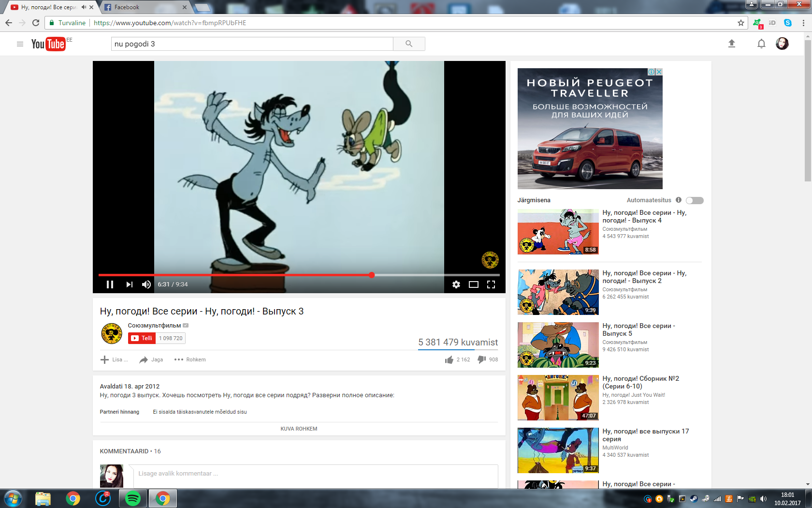Click 'Hy, погоди! Just You Wait!' channel link
Viewport: 812px width, 508px height.
tap(634, 395)
